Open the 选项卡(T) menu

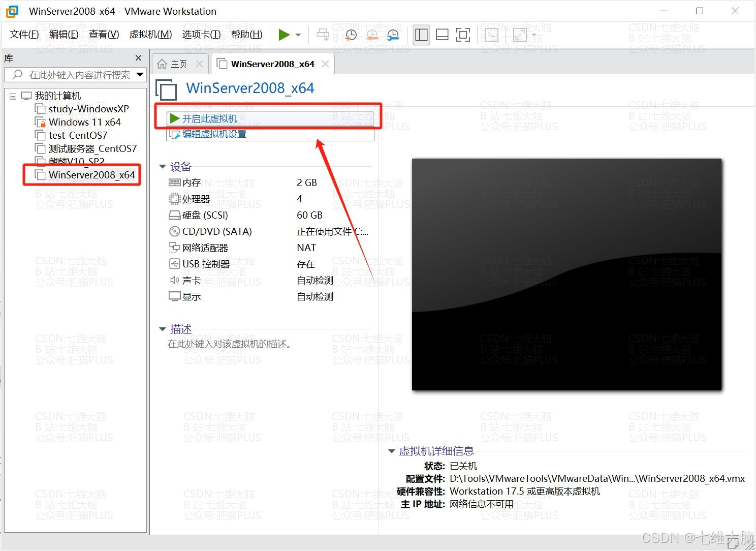[201, 35]
